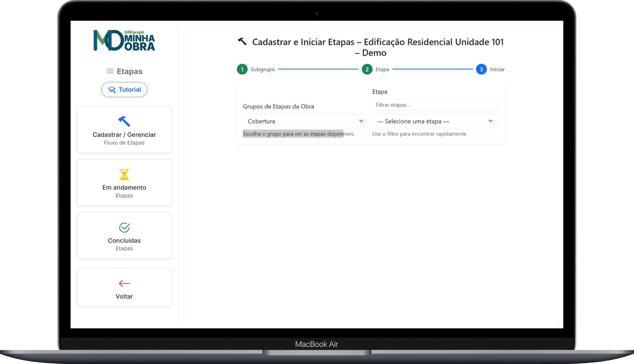This screenshot has height=364, width=634.
Task: Click the list icon beside Etapas heading
Action: pyautogui.click(x=110, y=71)
